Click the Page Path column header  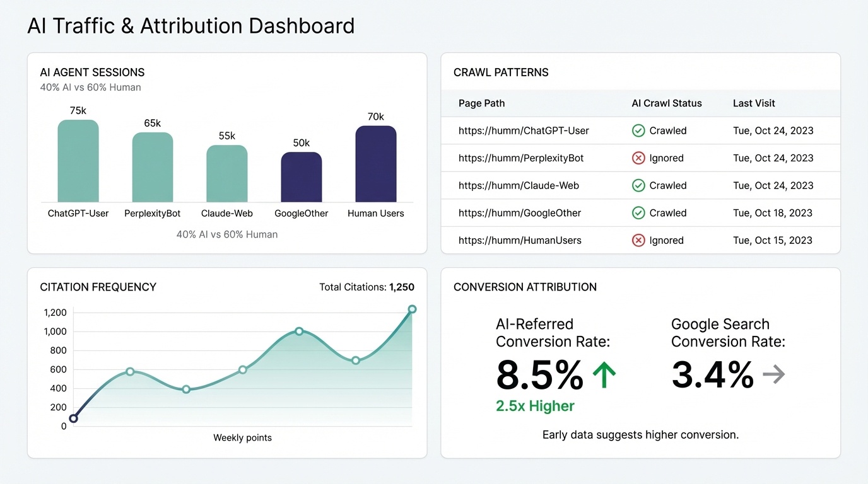pos(481,103)
